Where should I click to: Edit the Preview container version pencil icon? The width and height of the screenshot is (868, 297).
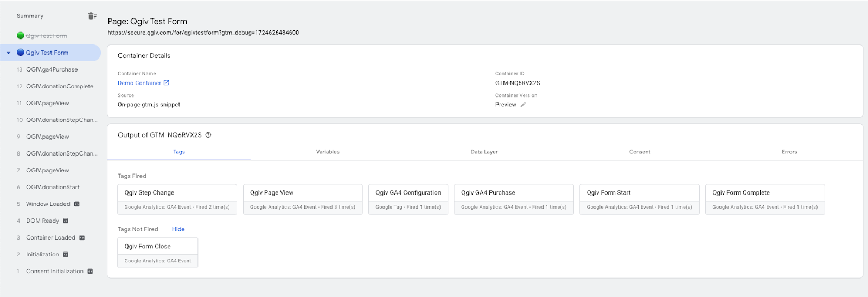click(x=523, y=105)
